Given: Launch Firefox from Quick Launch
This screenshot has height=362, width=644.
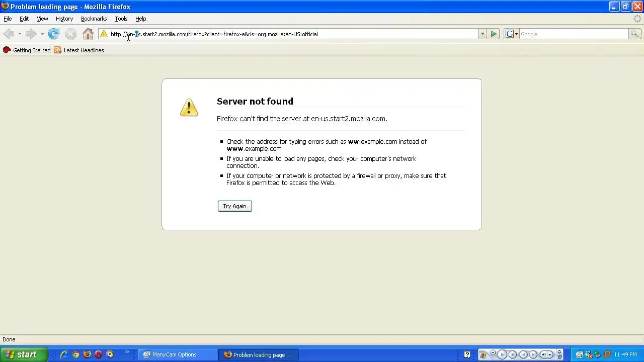Looking at the screenshot, I should click(x=87, y=354).
